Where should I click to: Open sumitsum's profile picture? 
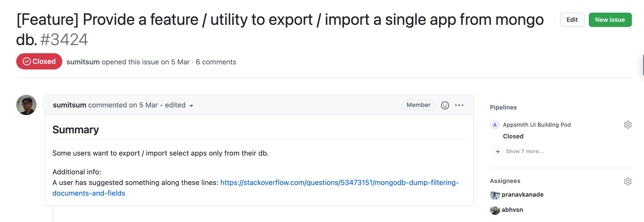[x=26, y=105]
